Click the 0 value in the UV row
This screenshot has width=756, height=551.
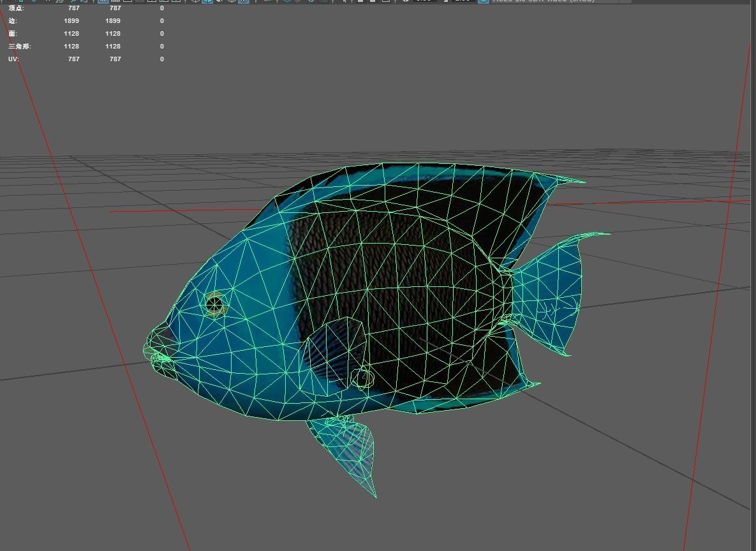pos(162,59)
